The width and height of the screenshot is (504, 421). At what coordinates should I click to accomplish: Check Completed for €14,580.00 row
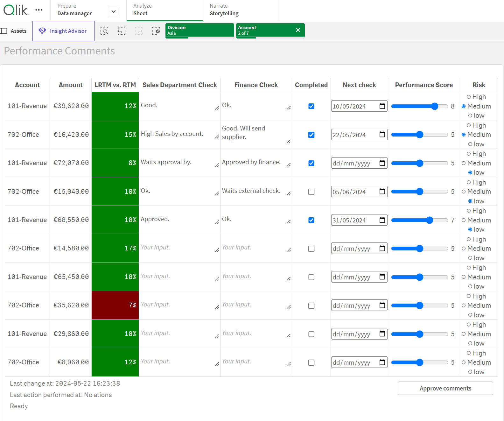coord(311,249)
